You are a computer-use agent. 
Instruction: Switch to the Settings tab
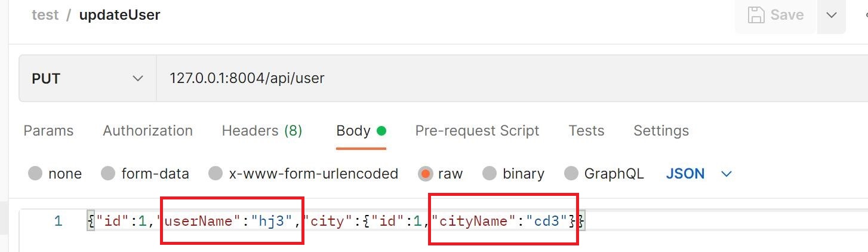coord(661,131)
